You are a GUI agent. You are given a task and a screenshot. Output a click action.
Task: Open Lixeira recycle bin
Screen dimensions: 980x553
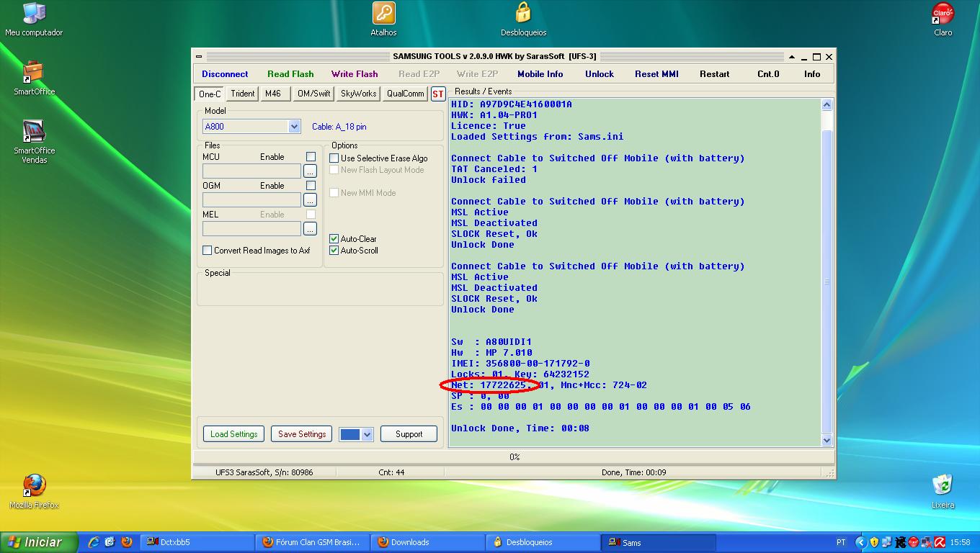click(943, 491)
